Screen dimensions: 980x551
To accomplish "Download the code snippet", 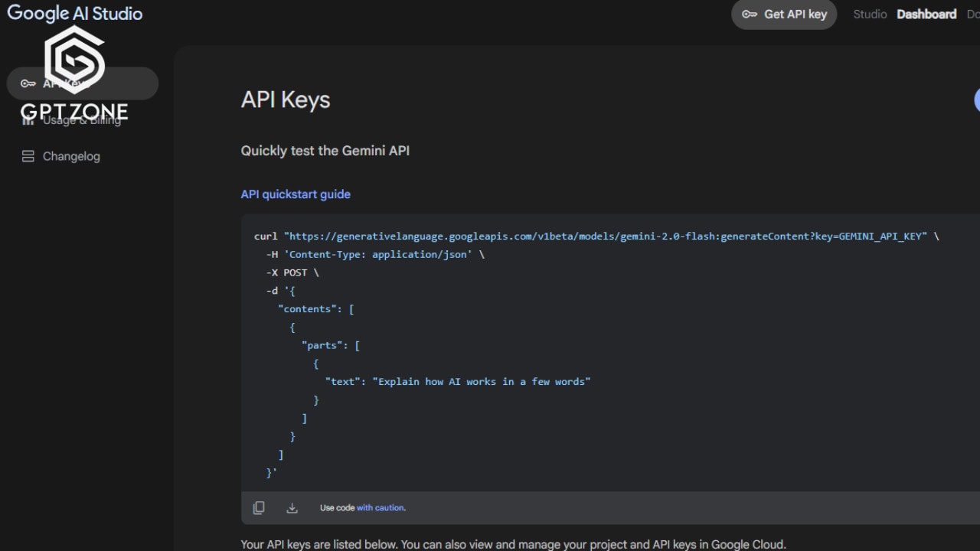I will pyautogui.click(x=292, y=507).
